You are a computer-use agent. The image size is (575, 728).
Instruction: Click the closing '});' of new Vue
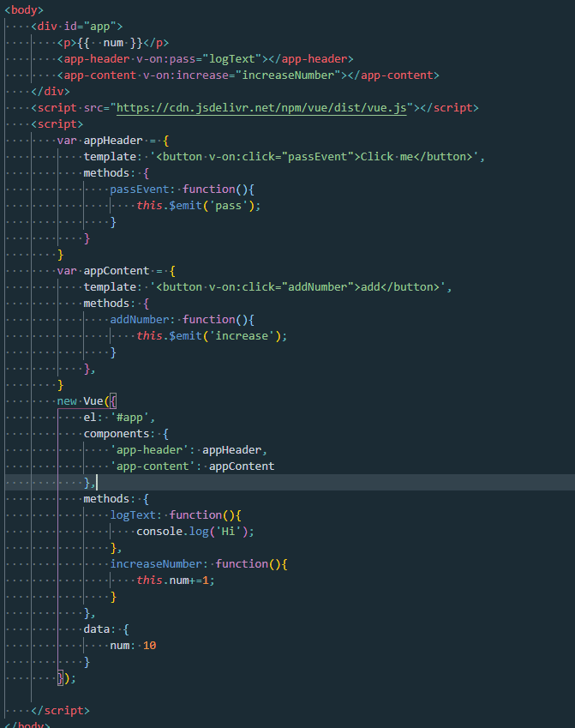[x=66, y=678]
